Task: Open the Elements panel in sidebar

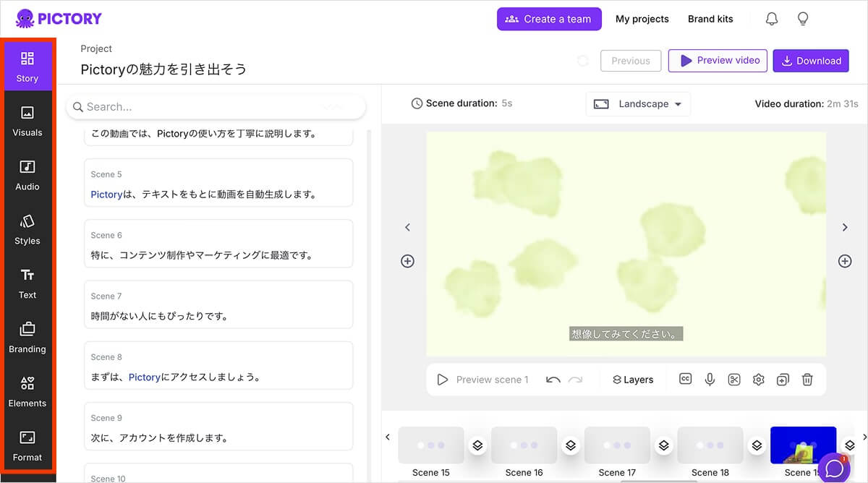Action: (27, 392)
